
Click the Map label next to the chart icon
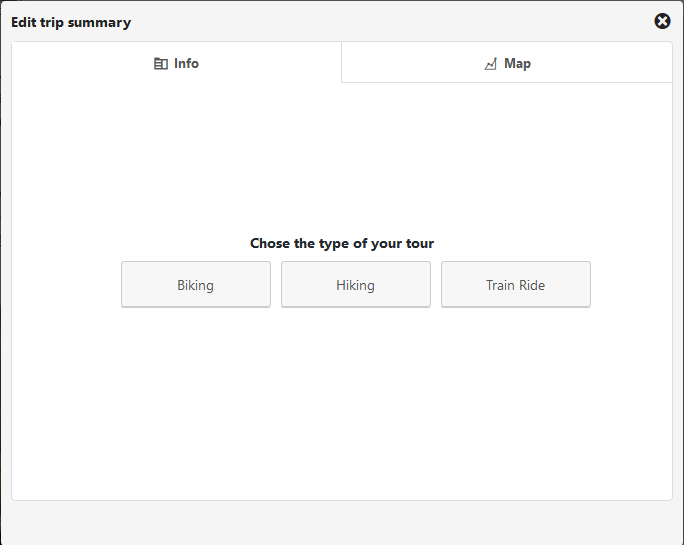pyautogui.click(x=517, y=64)
